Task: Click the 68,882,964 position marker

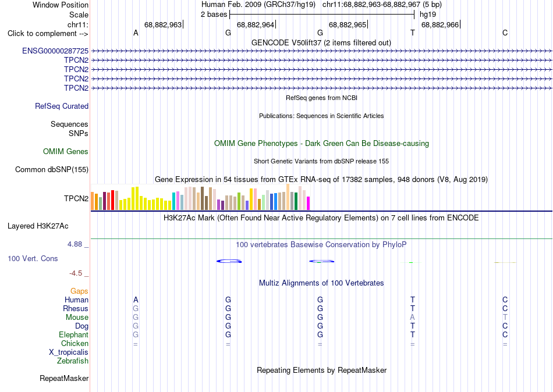Action: (256, 24)
